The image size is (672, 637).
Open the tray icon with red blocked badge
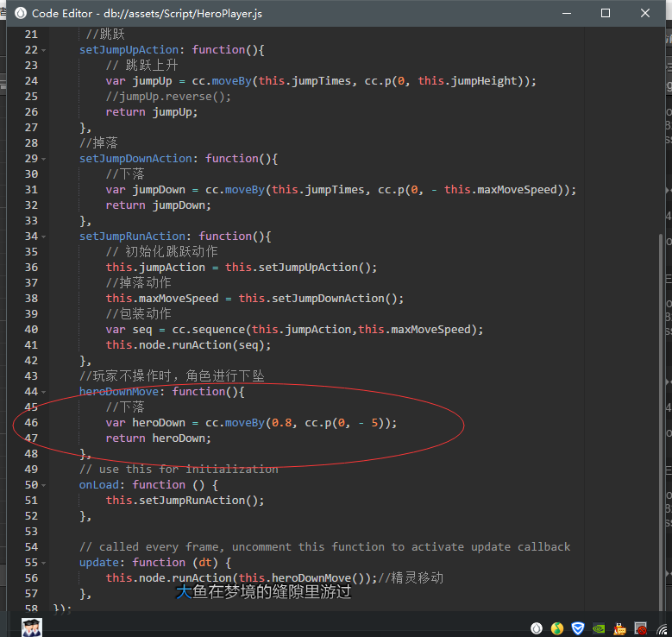[x=641, y=628]
